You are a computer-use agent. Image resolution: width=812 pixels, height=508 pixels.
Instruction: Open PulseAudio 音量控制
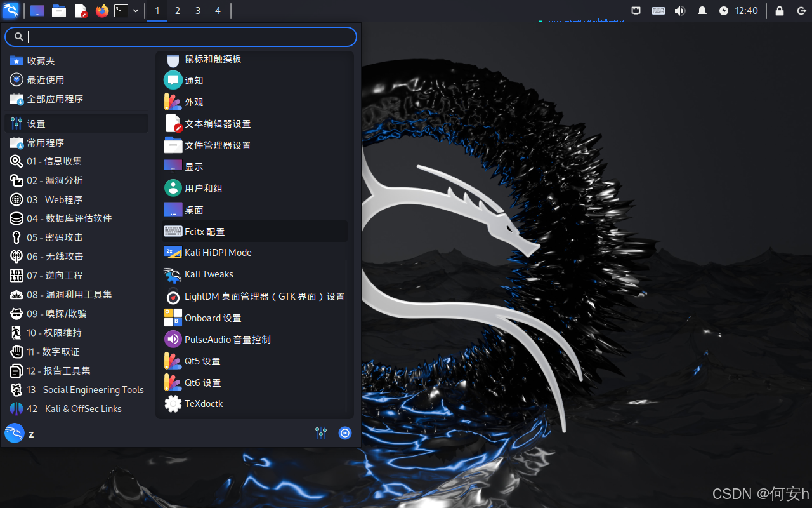coord(254,340)
